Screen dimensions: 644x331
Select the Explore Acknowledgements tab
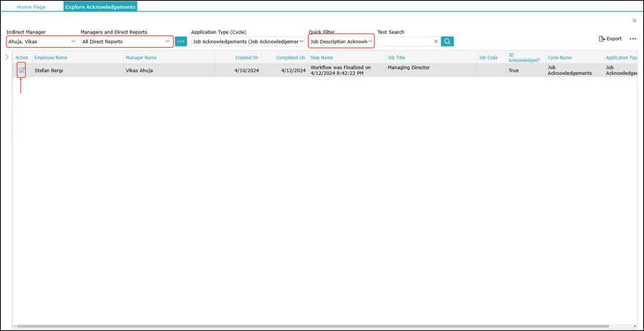click(100, 6)
